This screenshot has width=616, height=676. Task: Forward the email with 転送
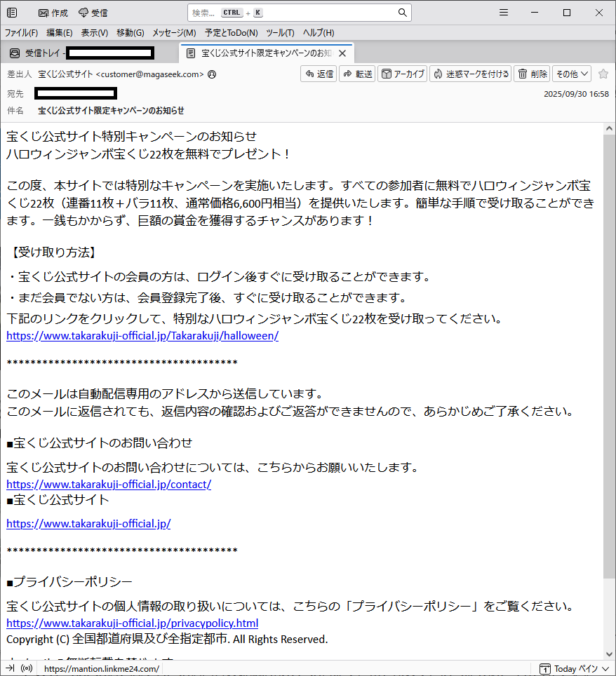click(357, 74)
